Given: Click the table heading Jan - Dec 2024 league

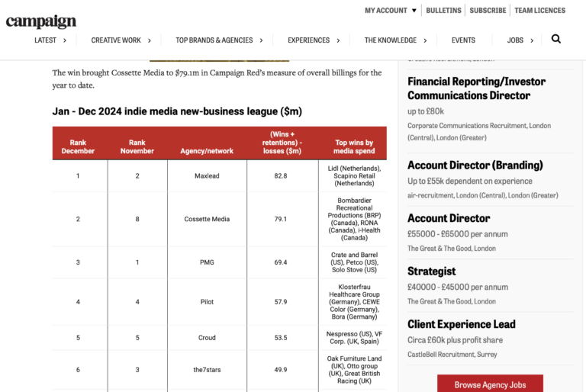Looking at the screenshot, I should click(x=177, y=111).
